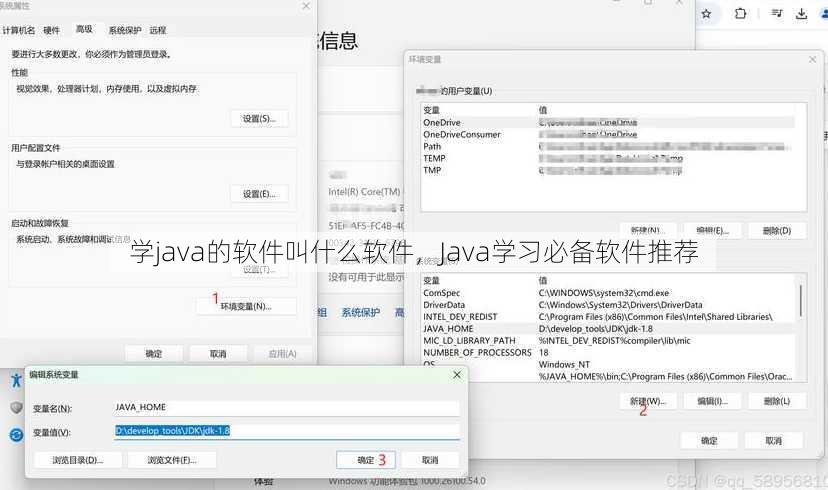Cancel Edit System Variable dialog
The height and width of the screenshot is (490, 828).
coord(430,460)
